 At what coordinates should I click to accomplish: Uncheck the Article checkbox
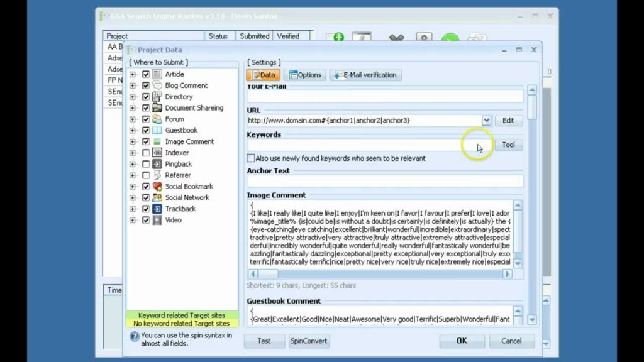click(146, 74)
